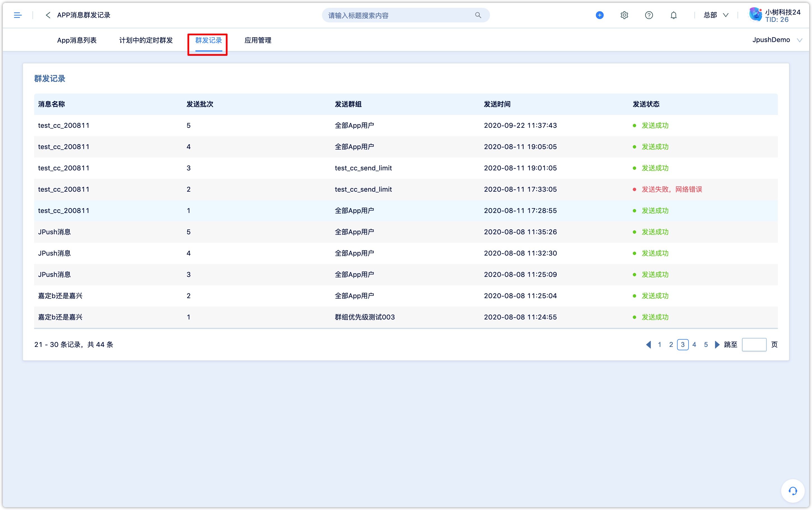Open notifications via the bell icon
Image resolution: width=812 pixels, height=510 pixels.
point(673,15)
